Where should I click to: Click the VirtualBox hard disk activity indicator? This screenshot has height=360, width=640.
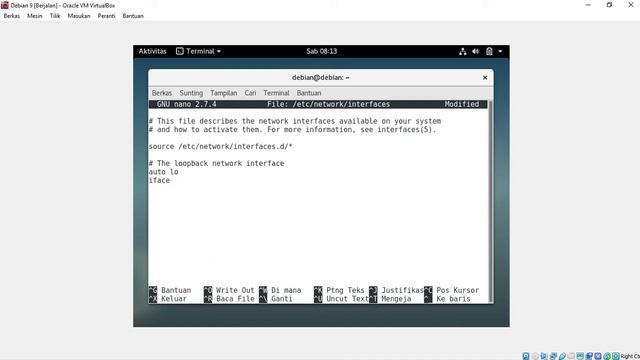click(x=526, y=356)
